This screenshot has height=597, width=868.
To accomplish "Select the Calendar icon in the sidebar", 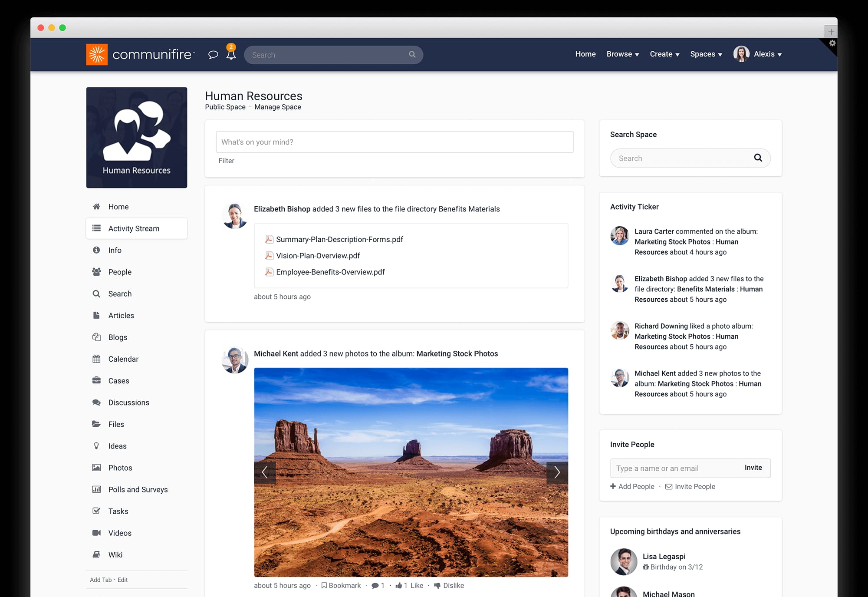I will (96, 359).
